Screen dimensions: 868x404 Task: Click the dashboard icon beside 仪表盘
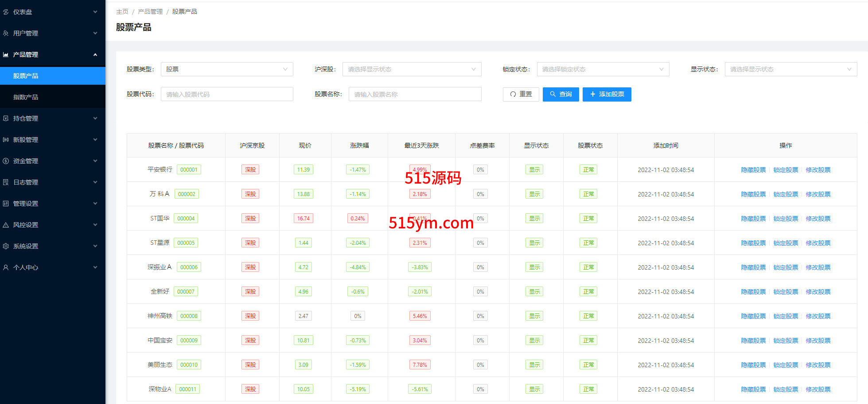(x=6, y=12)
